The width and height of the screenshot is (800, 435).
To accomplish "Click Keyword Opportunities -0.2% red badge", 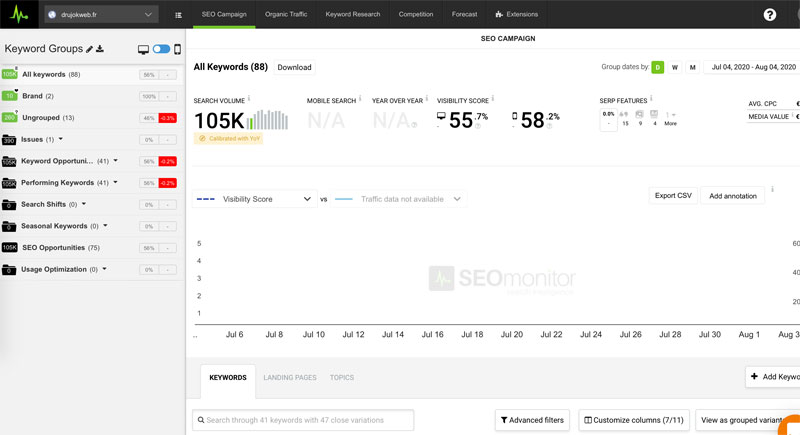I will [167, 161].
